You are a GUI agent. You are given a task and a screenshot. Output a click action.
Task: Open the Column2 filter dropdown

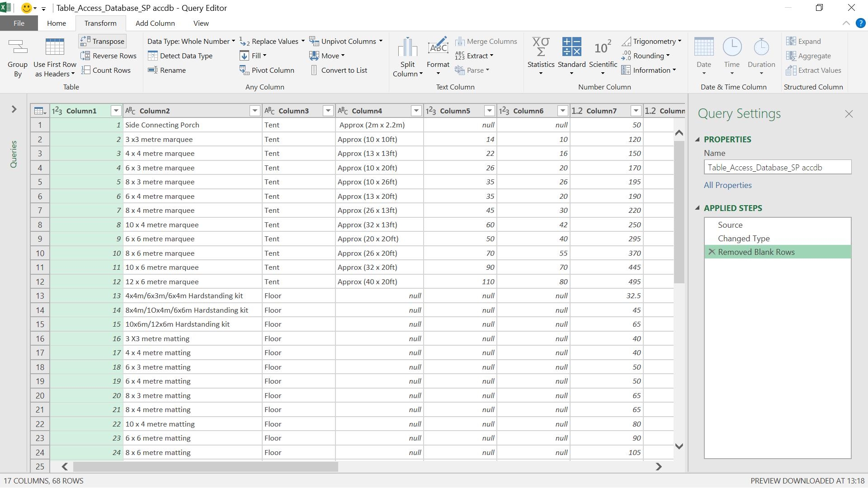tap(255, 111)
